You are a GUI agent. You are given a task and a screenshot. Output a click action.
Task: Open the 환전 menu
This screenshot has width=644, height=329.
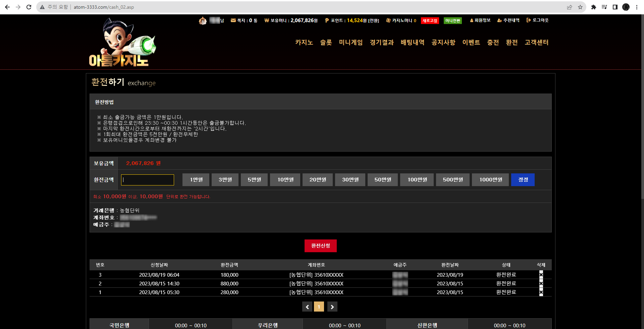point(512,42)
